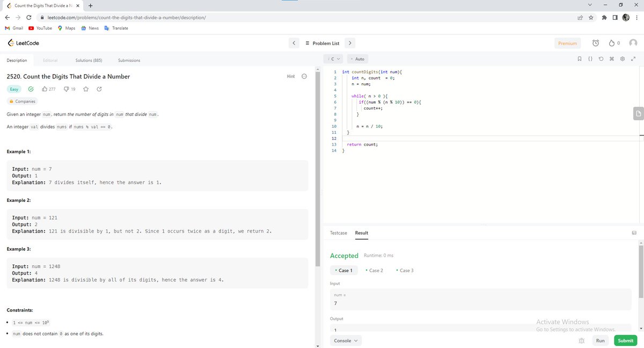The image size is (644, 348).
Task: Expand the Companies tag
Action: coord(22,101)
